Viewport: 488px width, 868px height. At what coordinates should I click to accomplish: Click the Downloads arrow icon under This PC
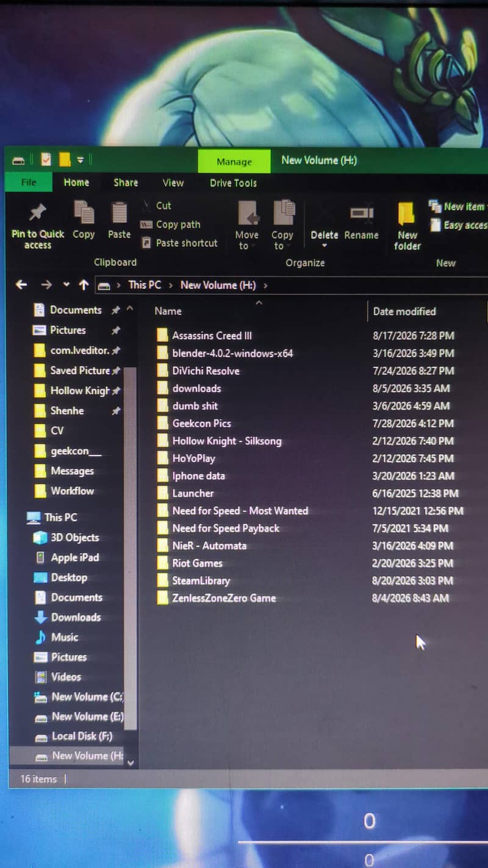40,617
